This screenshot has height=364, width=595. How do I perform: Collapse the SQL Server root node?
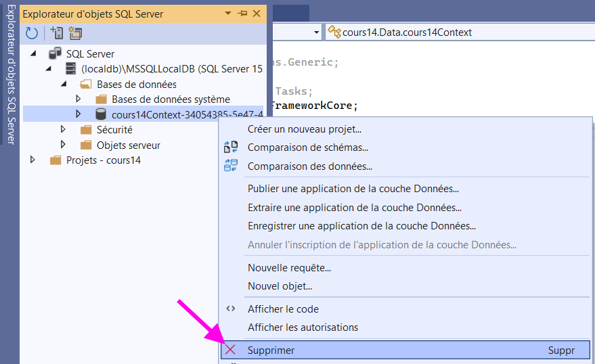pyautogui.click(x=33, y=53)
